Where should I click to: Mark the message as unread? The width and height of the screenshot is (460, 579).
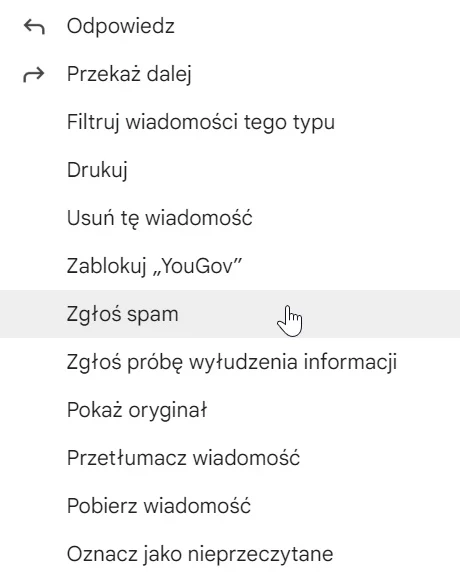click(x=230, y=554)
